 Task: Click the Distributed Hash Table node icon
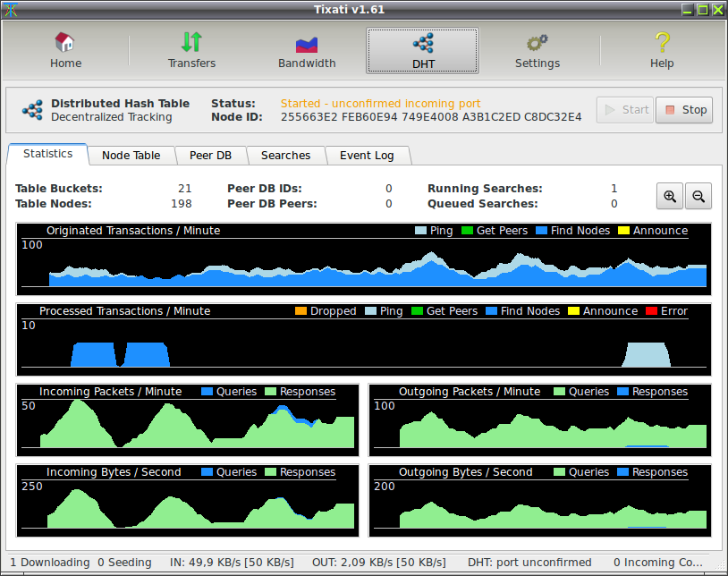(32, 110)
